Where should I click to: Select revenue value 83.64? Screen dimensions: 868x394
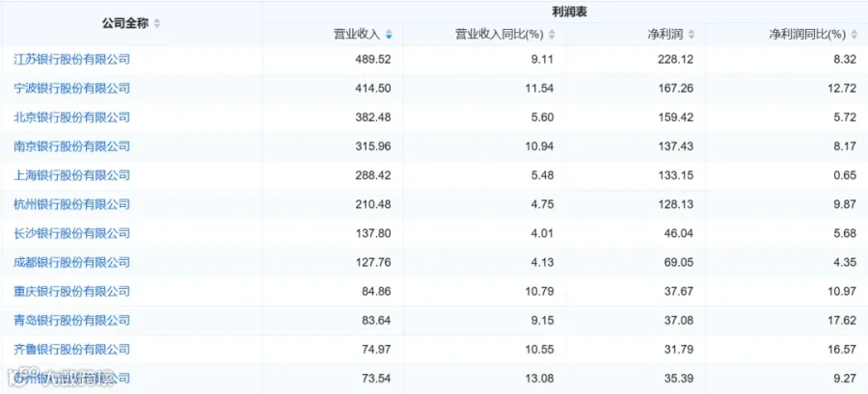[376, 321]
